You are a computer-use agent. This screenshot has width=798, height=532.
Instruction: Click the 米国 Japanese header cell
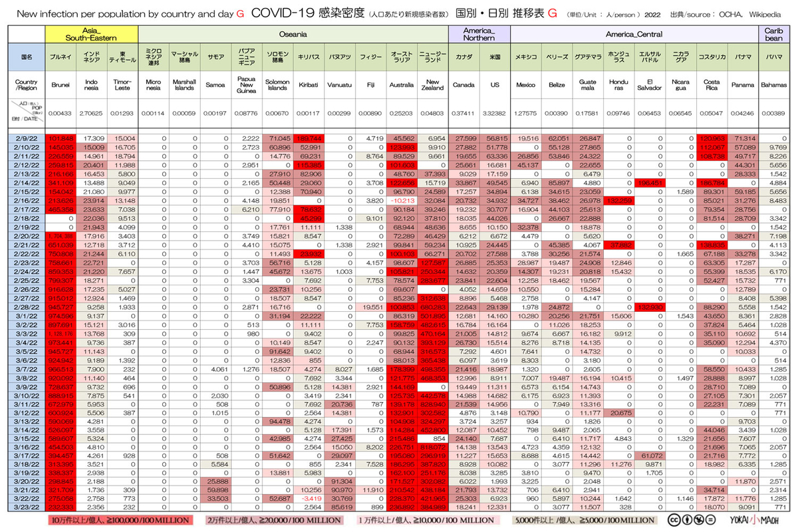[x=494, y=58]
